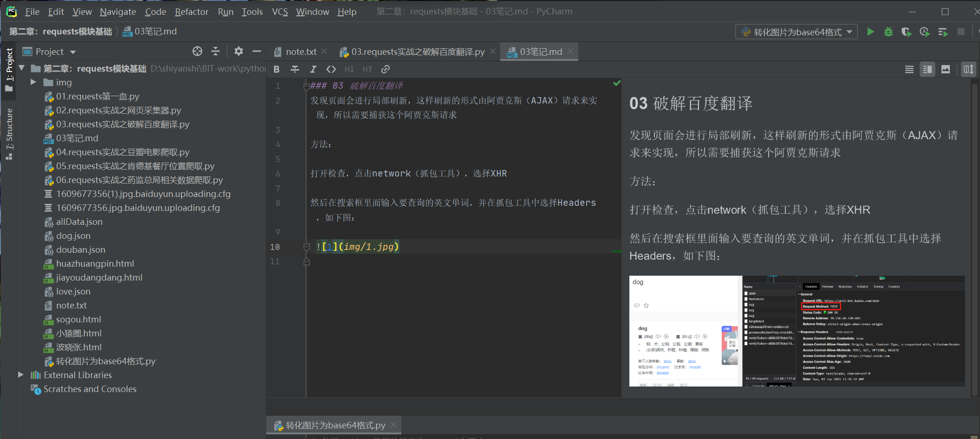Start debugging the script
Screen dimensions: 980x439
click(888, 32)
